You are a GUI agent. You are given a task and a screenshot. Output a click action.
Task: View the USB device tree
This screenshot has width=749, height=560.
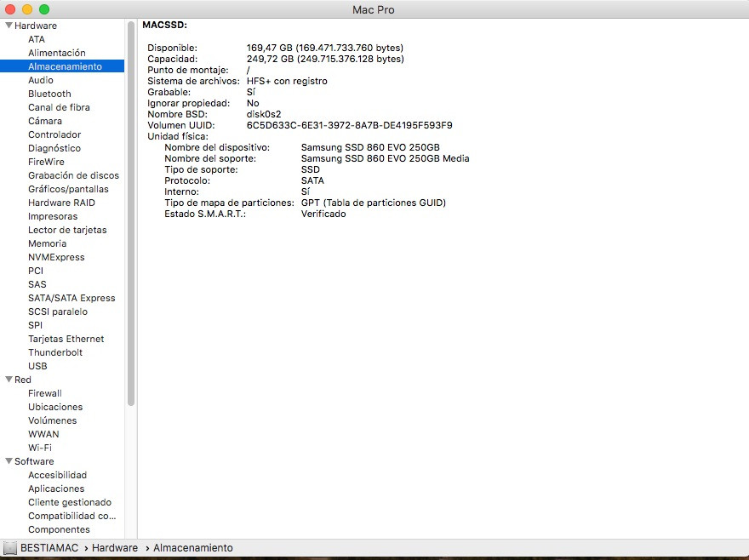click(x=37, y=366)
